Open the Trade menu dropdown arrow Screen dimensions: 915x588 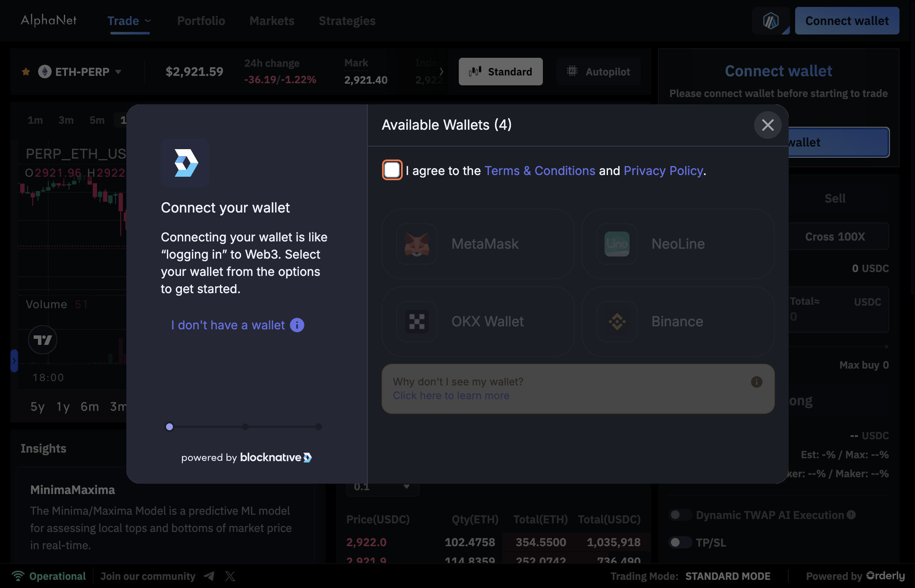148,21
